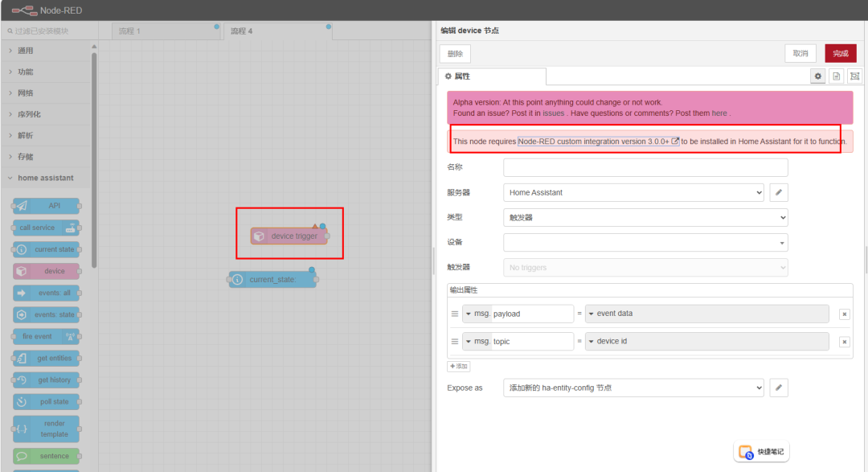Open the Expose as dropdown
Image resolution: width=868 pixels, height=472 pixels.
tap(633, 388)
